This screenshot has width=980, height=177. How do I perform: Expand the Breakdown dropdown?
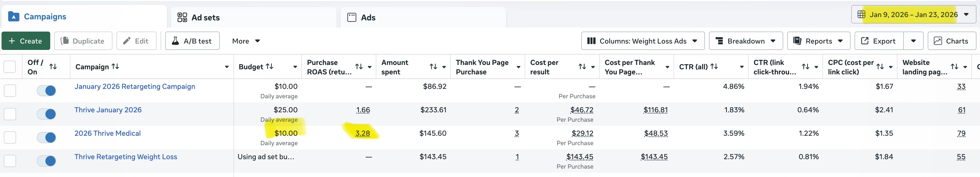(x=746, y=41)
